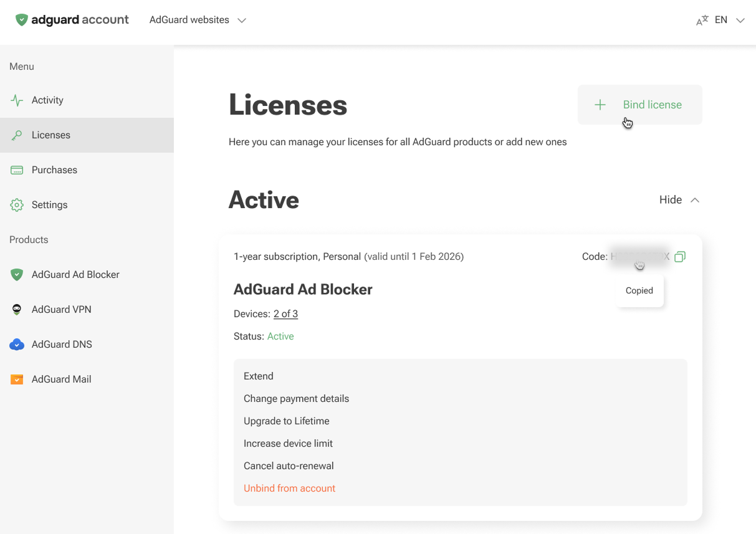Screen dimensions: 756x534
Task: Click the Purchases card icon
Action: tap(17, 170)
